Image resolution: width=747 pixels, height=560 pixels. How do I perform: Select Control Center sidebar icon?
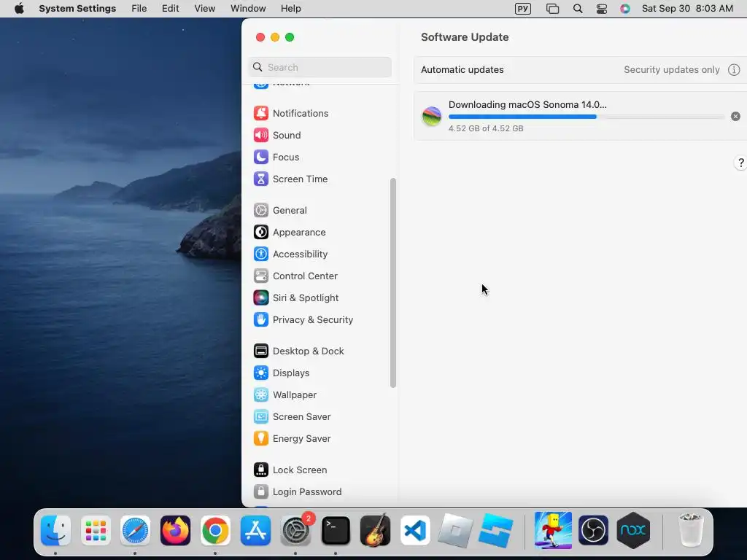click(260, 276)
